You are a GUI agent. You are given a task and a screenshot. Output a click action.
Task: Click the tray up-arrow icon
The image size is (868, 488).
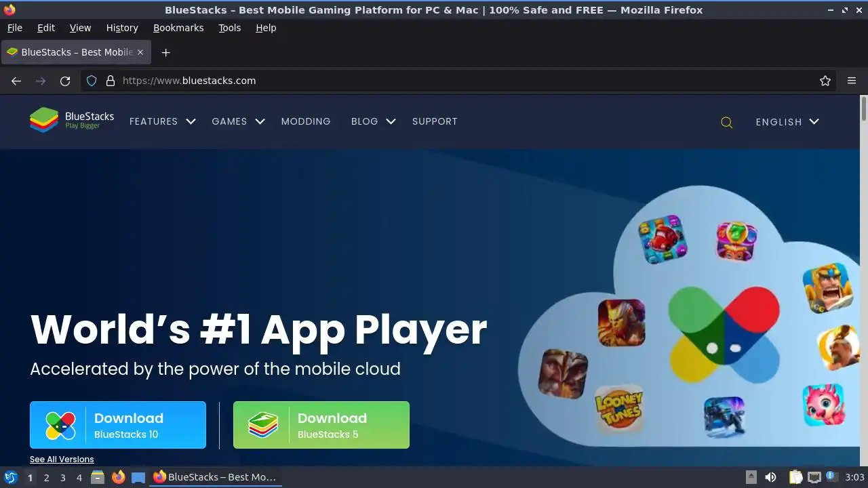751,477
